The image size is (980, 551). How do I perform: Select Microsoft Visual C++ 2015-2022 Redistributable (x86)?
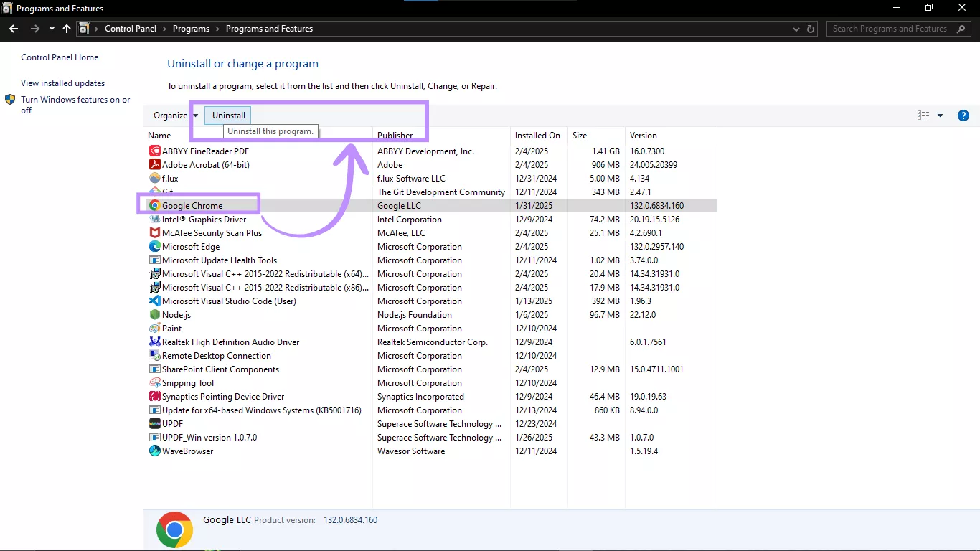click(430, 288)
